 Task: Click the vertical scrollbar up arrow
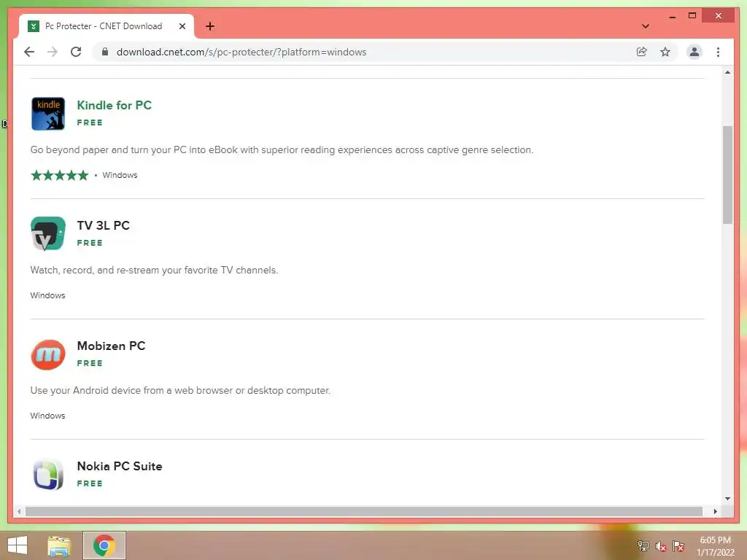click(x=727, y=72)
